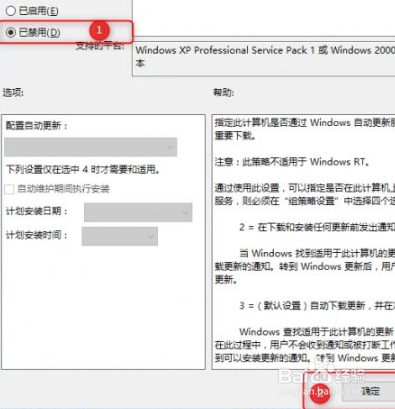
Task: Open the 计划安装时间 dropdown
Action: click(120, 236)
